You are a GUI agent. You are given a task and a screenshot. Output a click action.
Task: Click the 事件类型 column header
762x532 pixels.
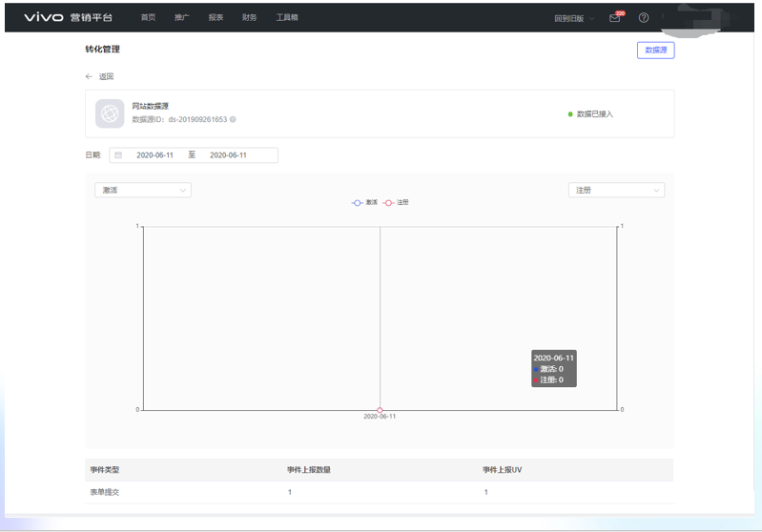click(x=105, y=470)
